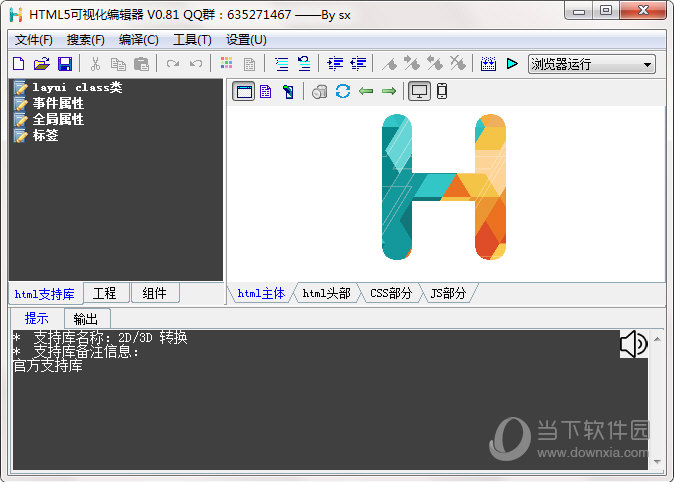Toggle the mobile phone preview mode

tap(442, 91)
